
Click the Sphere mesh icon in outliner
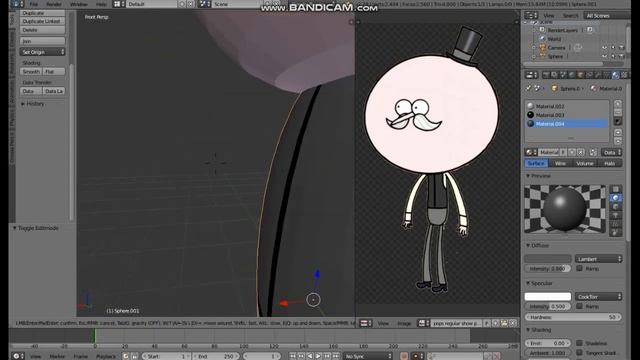point(542,57)
